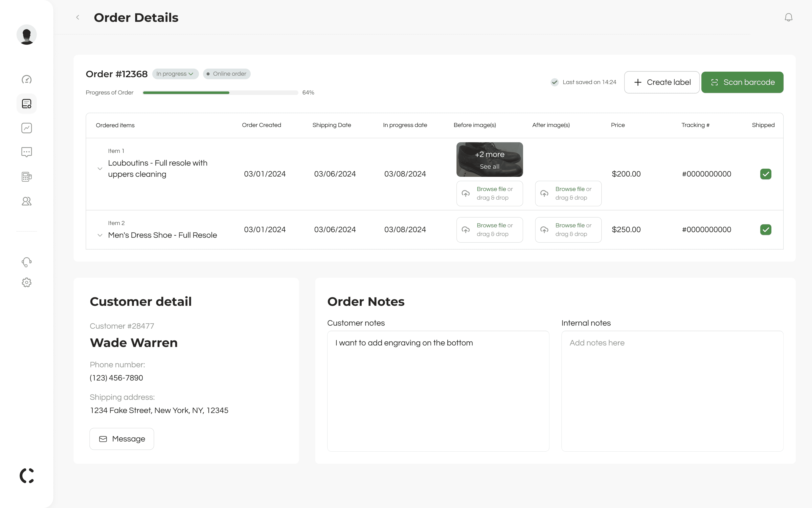Click the Price column header
812x508 pixels.
(618, 125)
